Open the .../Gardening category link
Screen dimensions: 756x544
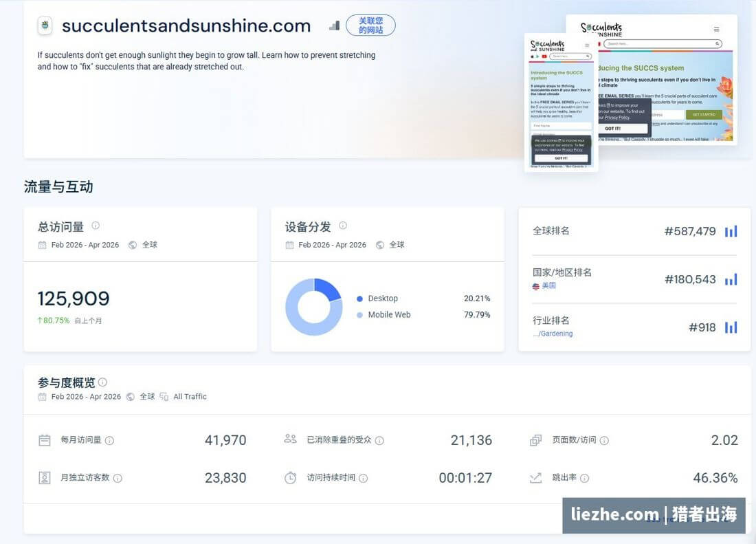point(553,334)
